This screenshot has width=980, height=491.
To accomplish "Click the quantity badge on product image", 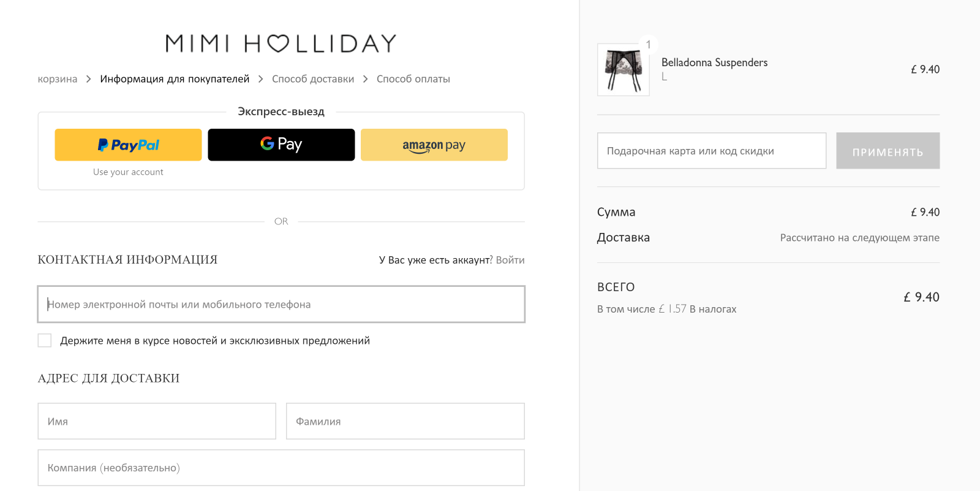I will (649, 45).
